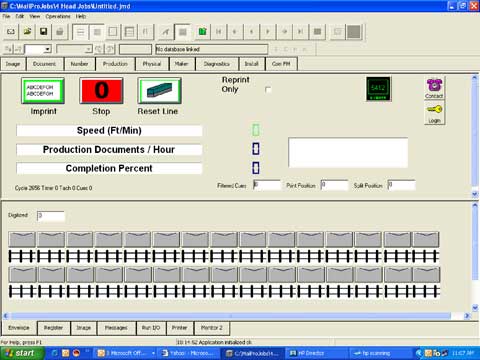The image size is (480, 360).
Task: Click the Digitized input field
Action: click(x=51, y=216)
